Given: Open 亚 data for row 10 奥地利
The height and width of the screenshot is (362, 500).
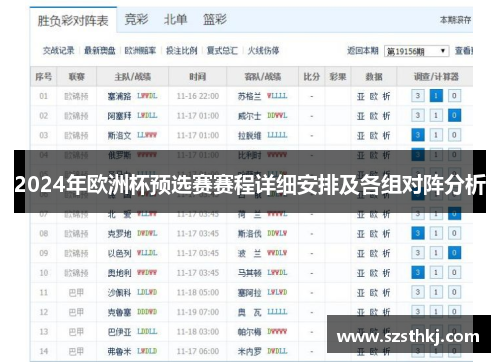Looking at the screenshot, I should pyautogui.click(x=361, y=273).
